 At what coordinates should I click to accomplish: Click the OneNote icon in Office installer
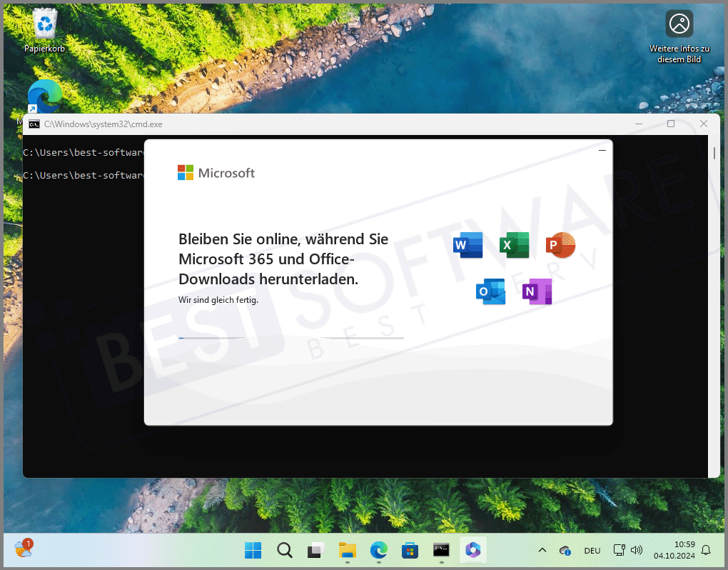pyautogui.click(x=537, y=291)
